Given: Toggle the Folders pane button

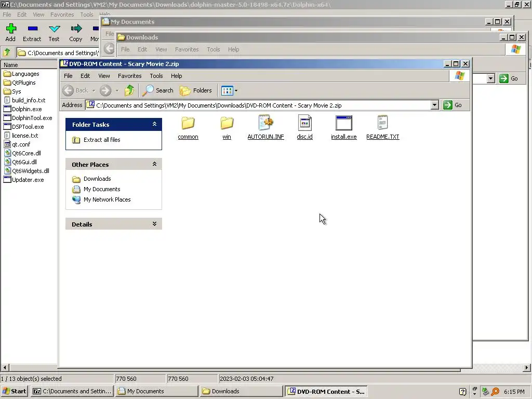Looking at the screenshot, I should click(x=196, y=90).
